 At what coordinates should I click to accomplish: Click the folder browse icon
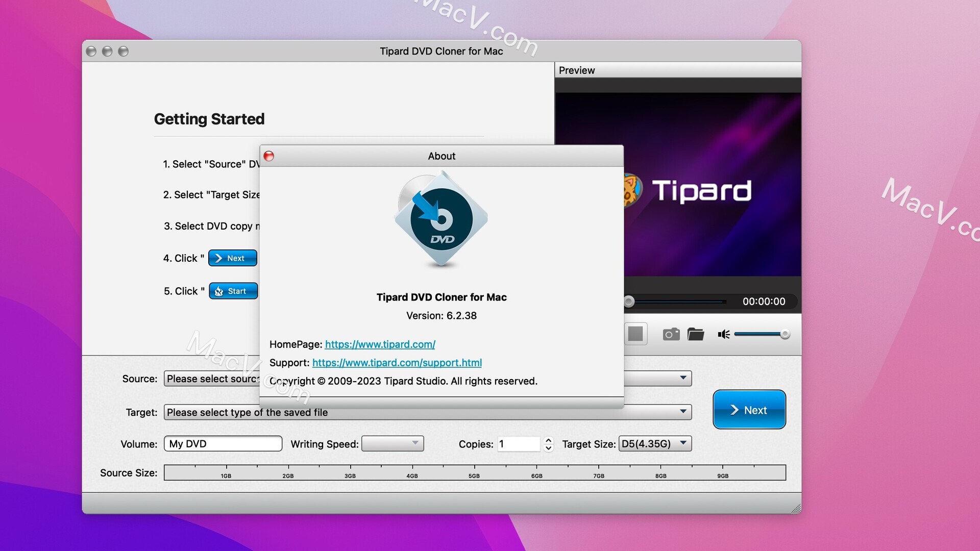pos(697,333)
